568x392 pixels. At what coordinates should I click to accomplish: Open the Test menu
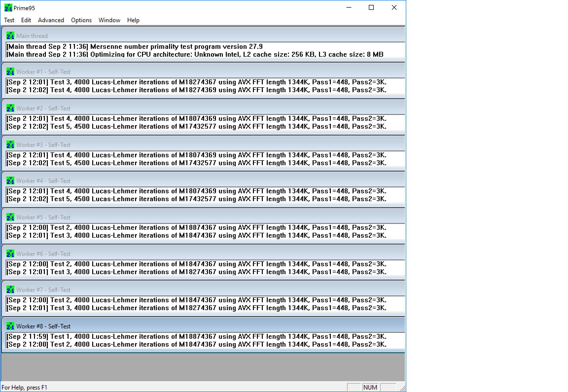tap(9, 20)
